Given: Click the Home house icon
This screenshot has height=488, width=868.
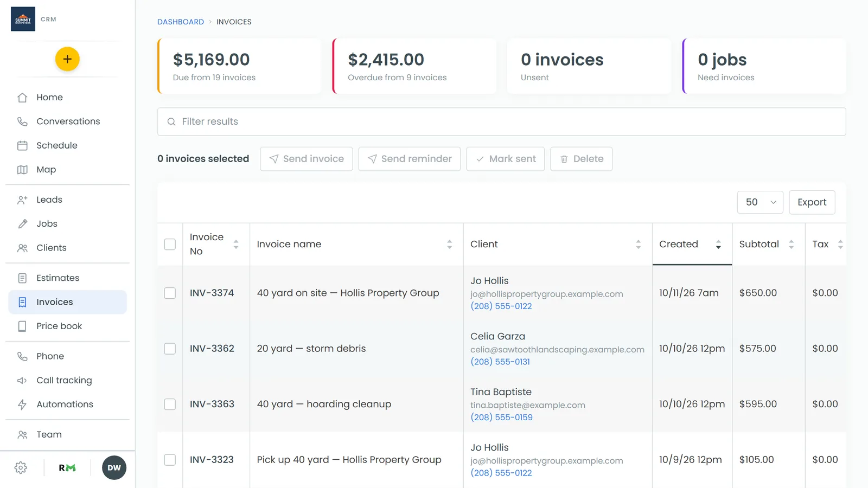Looking at the screenshot, I should tap(22, 98).
